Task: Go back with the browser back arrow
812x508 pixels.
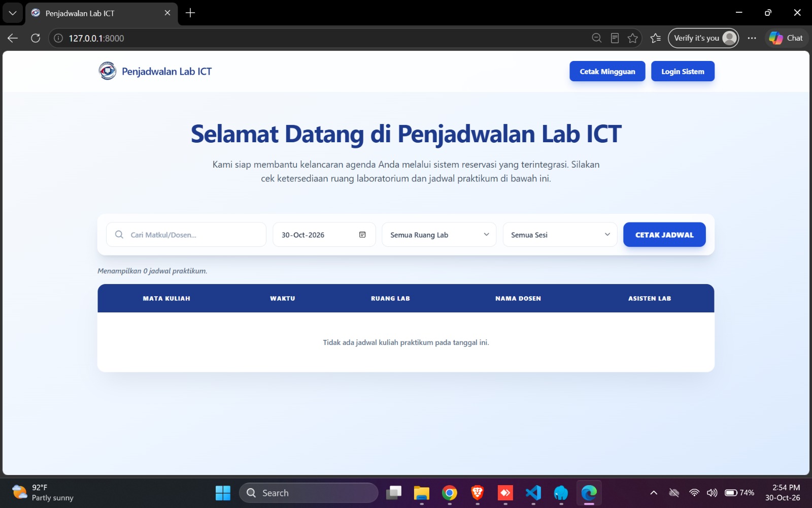Action: (x=13, y=38)
